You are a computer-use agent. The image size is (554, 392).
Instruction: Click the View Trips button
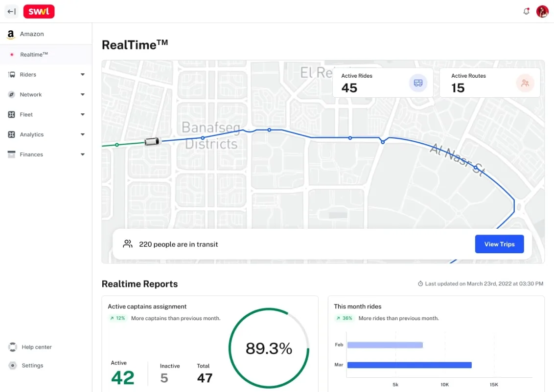pyautogui.click(x=499, y=244)
